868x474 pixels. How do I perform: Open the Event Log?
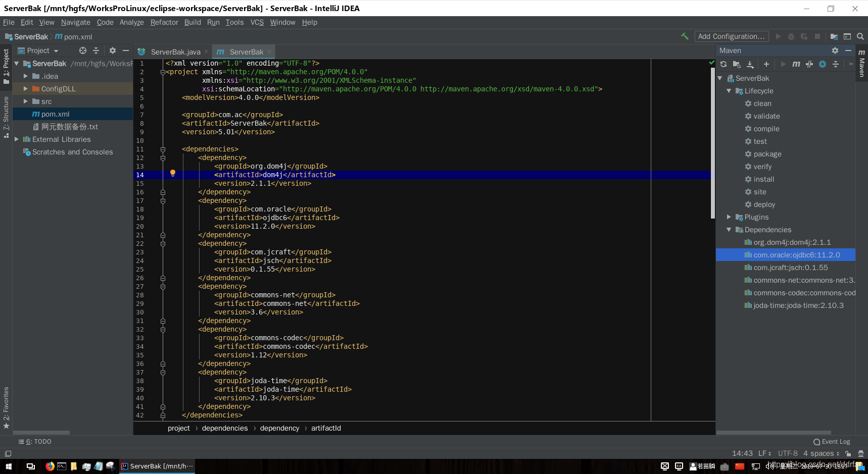click(832, 442)
